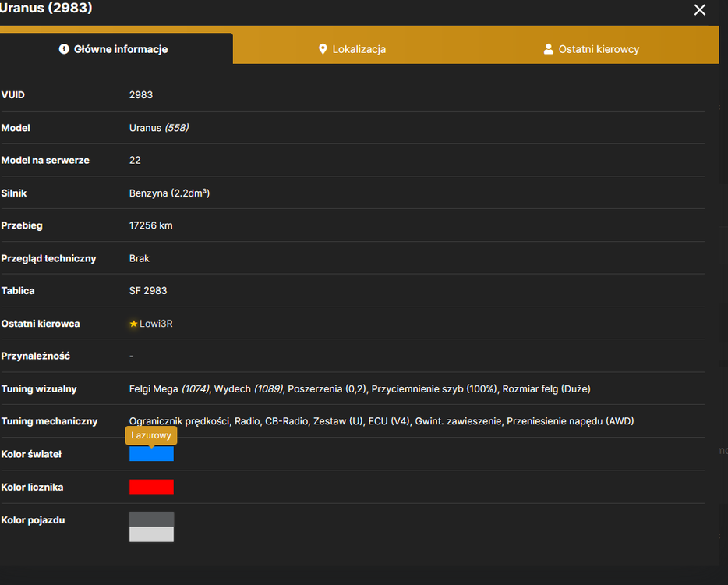
Task: Click the map pin icon on Lokalizacja tab
Action: click(x=323, y=49)
